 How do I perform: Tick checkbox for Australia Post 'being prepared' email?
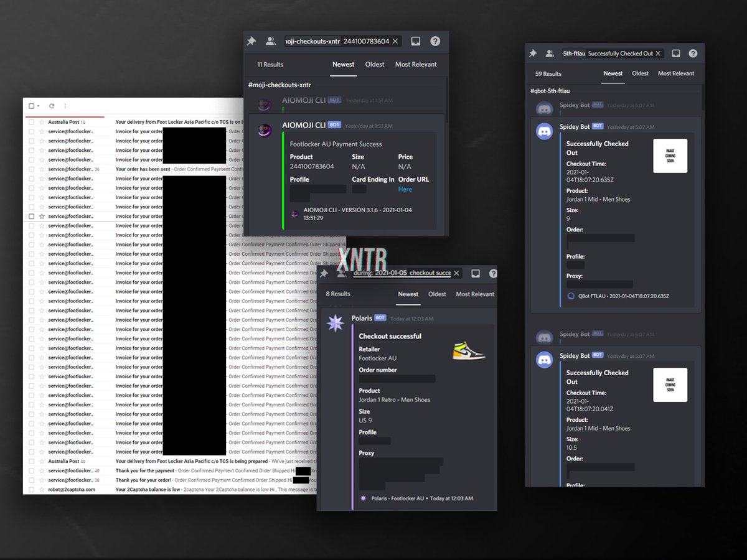pos(32,461)
